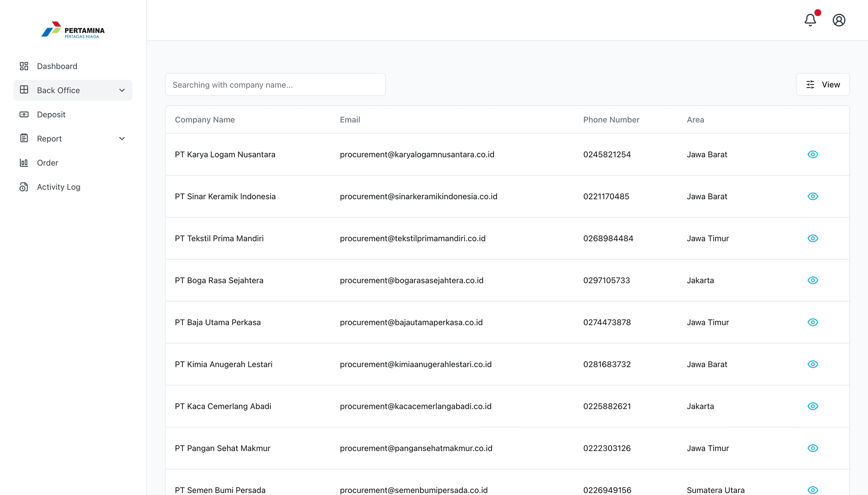Click the Dashboard grid icon
The width and height of the screenshot is (868, 495).
[24, 66]
